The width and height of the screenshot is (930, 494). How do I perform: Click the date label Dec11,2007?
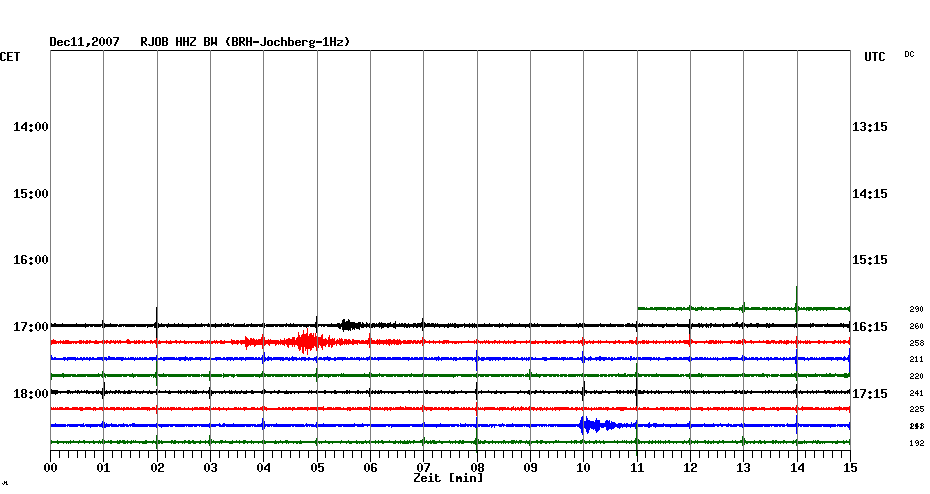[84, 42]
